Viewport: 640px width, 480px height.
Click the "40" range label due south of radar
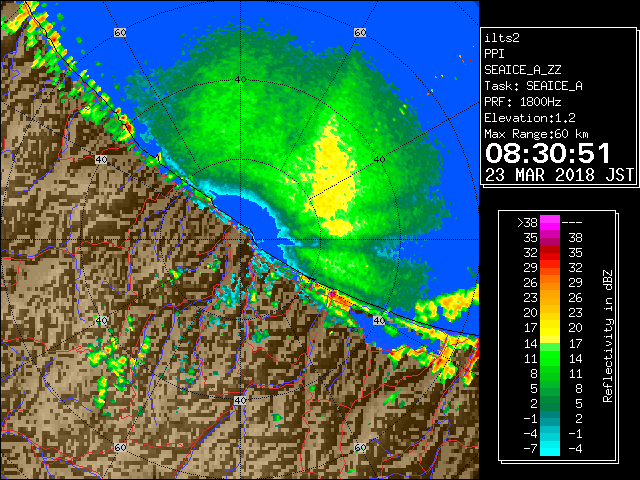coord(240,400)
